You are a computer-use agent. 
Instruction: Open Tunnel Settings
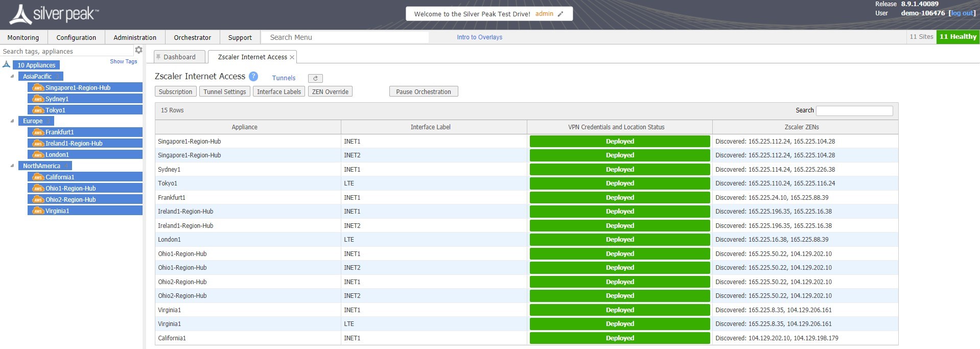[225, 91]
